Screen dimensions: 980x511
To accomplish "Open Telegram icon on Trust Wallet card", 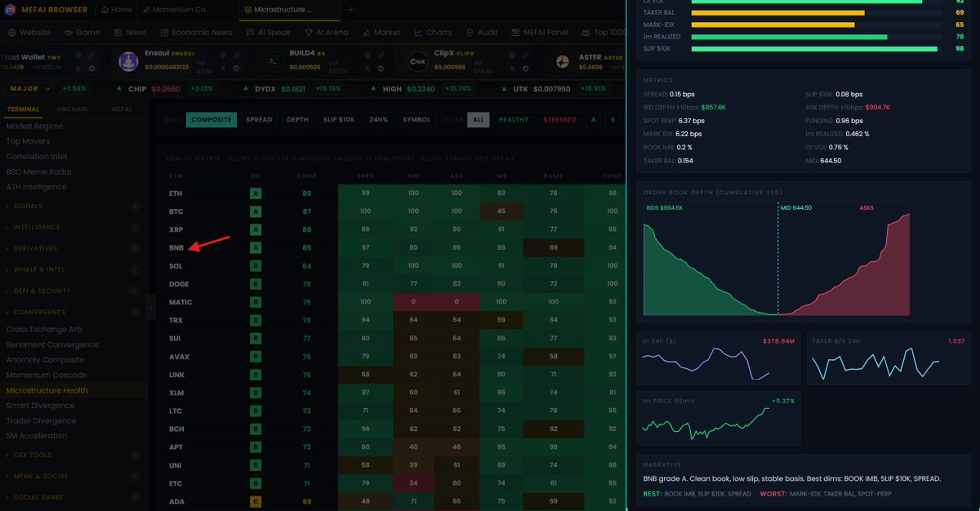I will [91, 69].
